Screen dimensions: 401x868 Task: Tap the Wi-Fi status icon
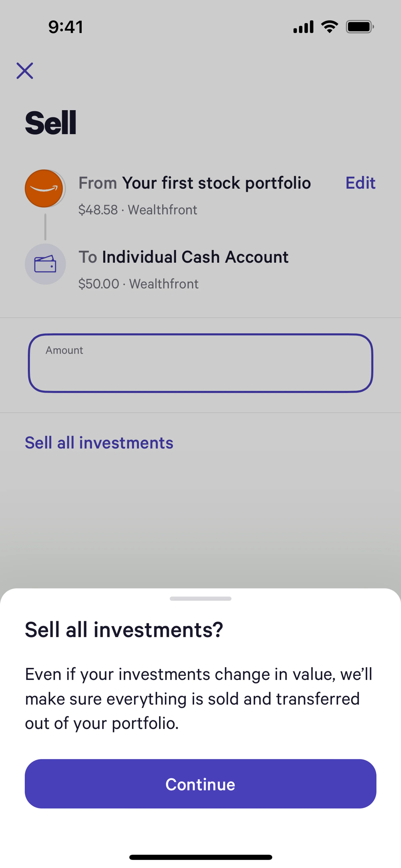[x=330, y=27]
